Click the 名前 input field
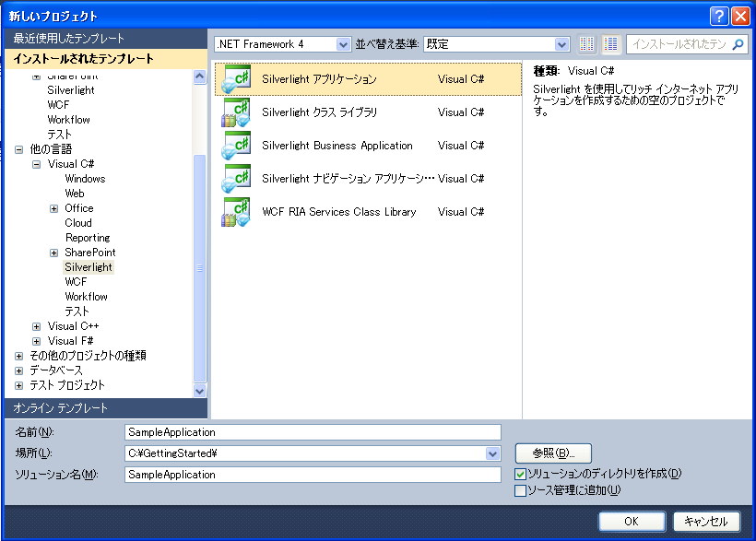The width and height of the screenshot is (756, 541). click(313, 432)
